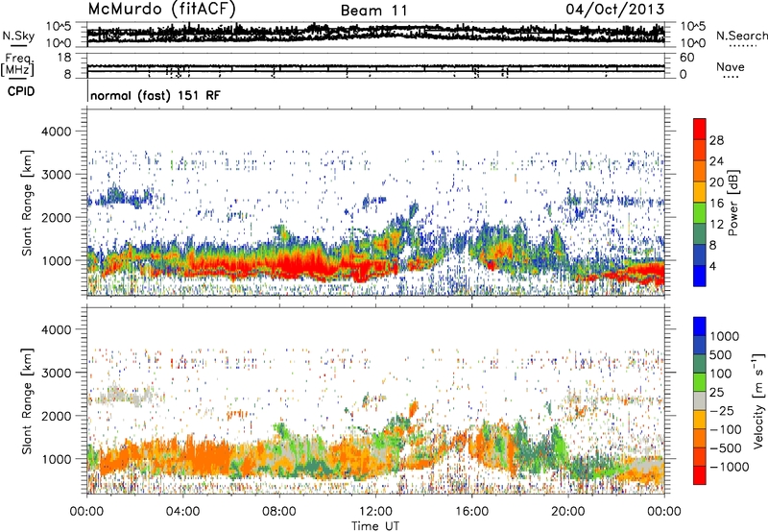Screen dimensions: 768x532
Task: Click the 'N.Sky' axis label
Action: click(x=18, y=36)
